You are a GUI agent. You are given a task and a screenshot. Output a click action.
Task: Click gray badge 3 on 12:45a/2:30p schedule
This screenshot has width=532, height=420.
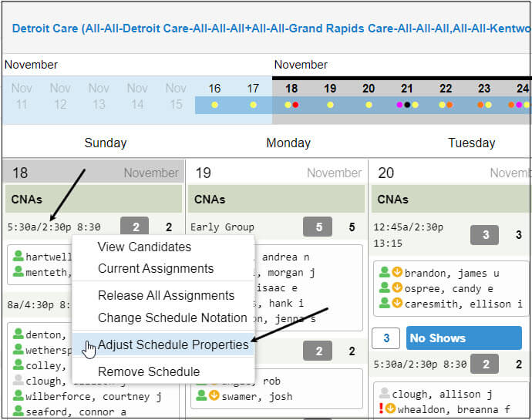tap(485, 235)
